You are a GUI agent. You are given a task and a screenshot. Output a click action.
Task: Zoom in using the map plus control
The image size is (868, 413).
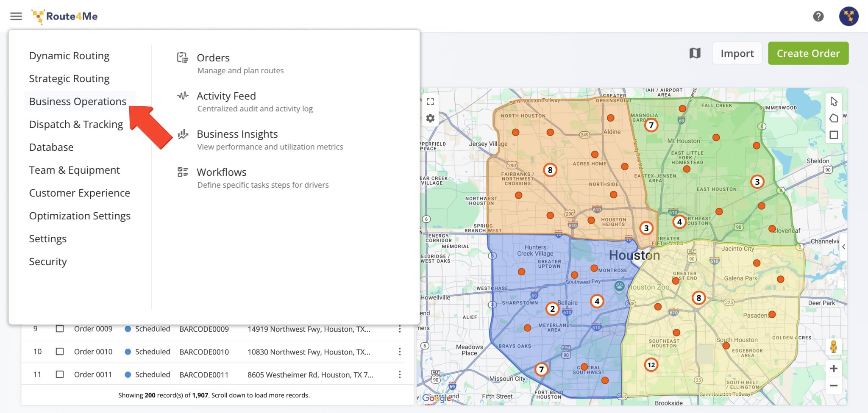point(834,368)
